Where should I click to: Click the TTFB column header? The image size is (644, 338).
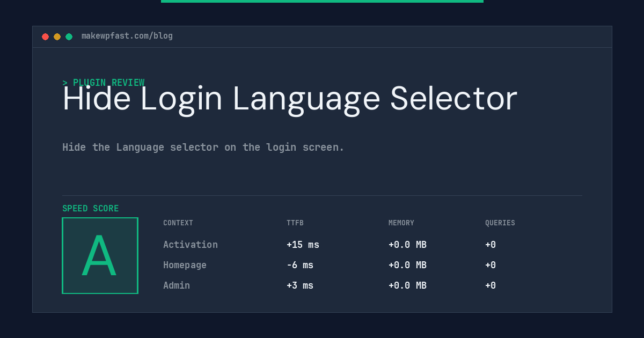295,223
